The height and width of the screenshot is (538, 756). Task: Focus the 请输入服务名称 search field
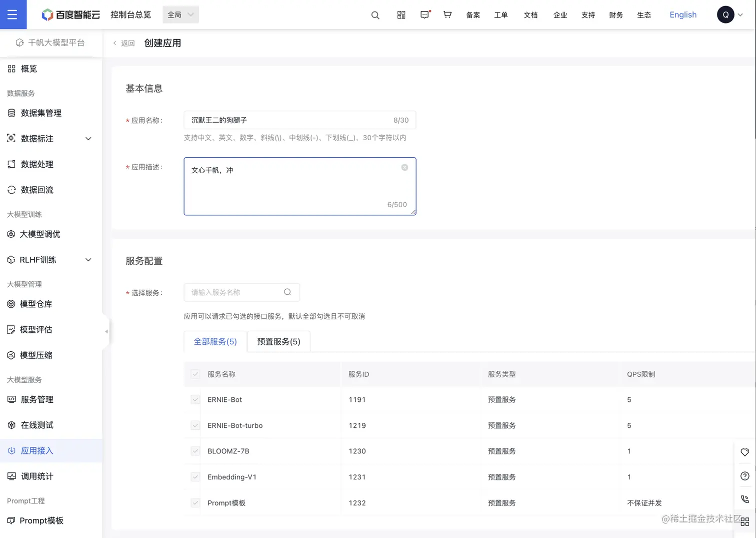[242, 292]
